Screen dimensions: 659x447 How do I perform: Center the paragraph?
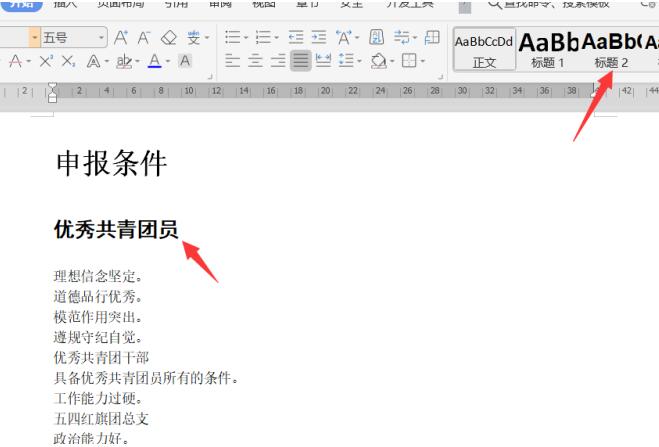(255, 60)
